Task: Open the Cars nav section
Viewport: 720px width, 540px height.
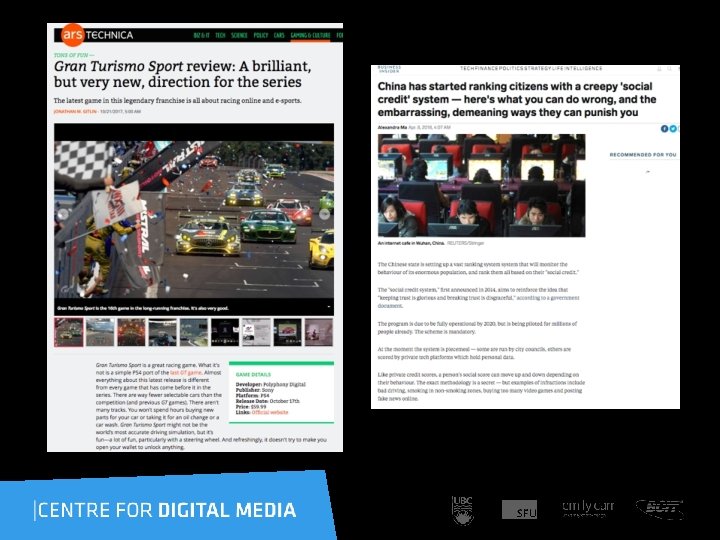Action: point(279,35)
